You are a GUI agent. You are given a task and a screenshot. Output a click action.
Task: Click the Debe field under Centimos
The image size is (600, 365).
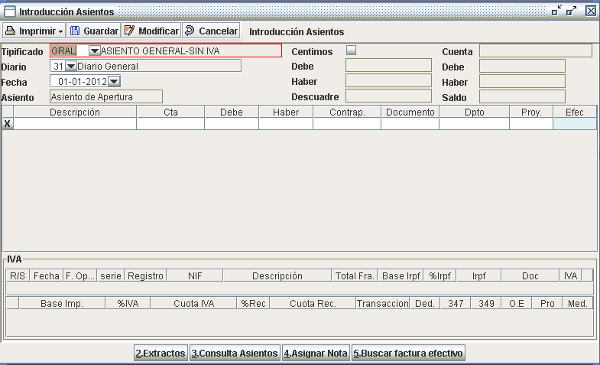(x=388, y=65)
